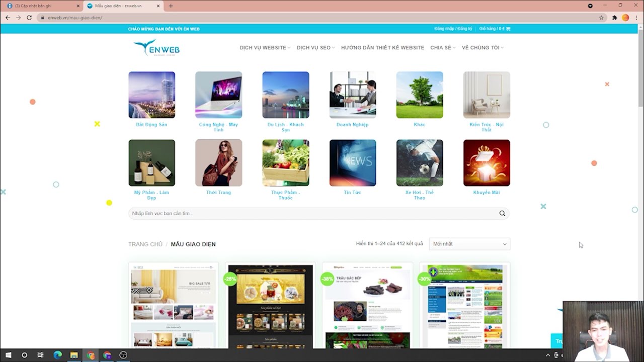
Task: Expand the DỊCH VỤ SEO menu
Action: coord(316,48)
